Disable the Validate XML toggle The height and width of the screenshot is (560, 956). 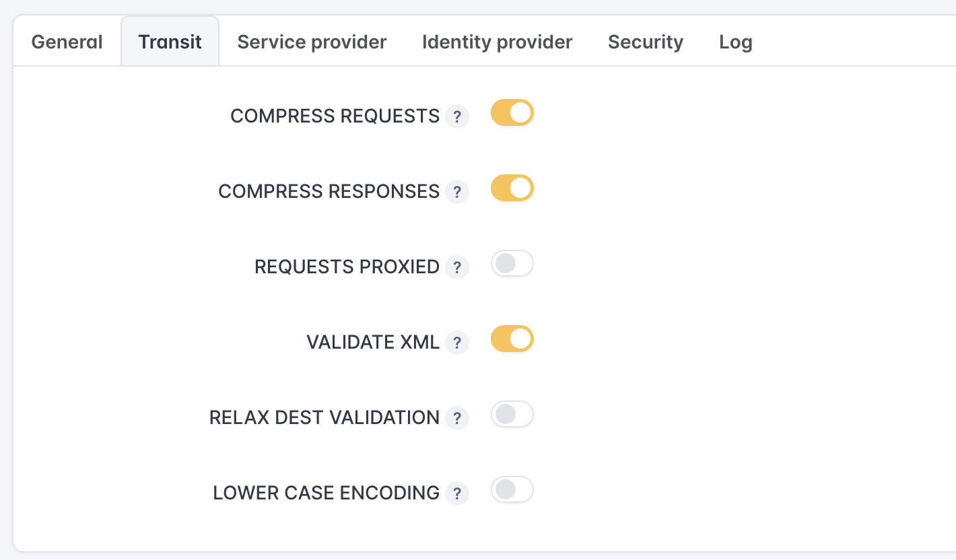512,339
